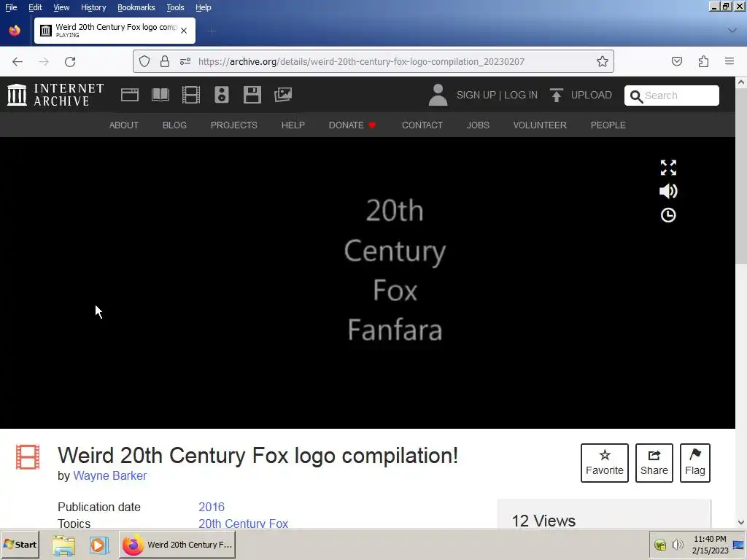Image resolution: width=747 pixels, height=560 pixels.
Task: Go to the HELP page
Action: pyautogui.click(x=293, y=125)
